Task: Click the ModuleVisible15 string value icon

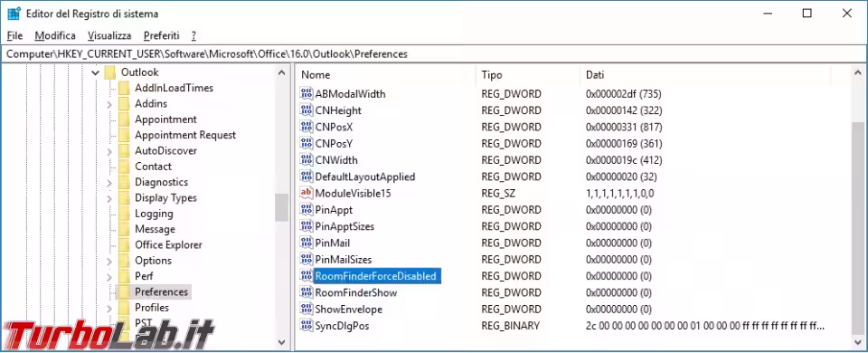Action: click(307, 193)
